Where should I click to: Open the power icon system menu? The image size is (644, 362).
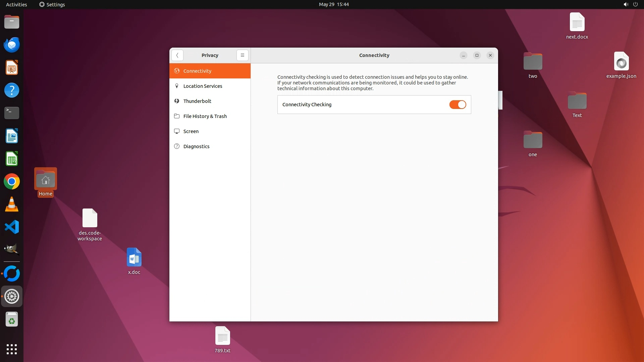[635, 4]
